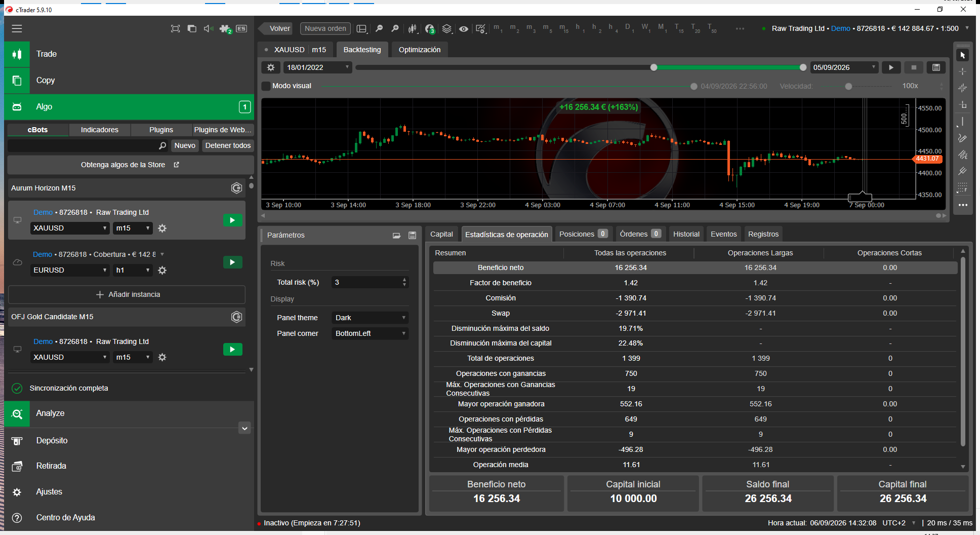Screen dimensions: 980x535
Task: Open XAUUSD symbol dropdown for Aurum Horizon
Action: click(70, 228)
